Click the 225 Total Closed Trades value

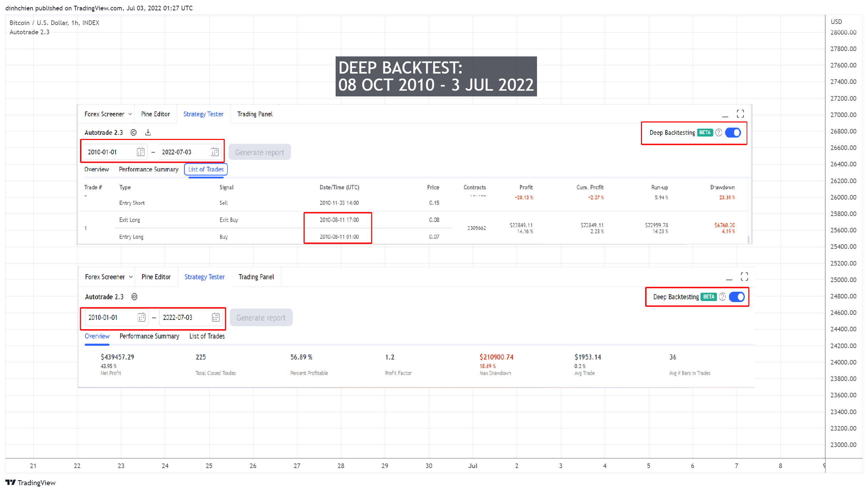(x=201, y=357)
